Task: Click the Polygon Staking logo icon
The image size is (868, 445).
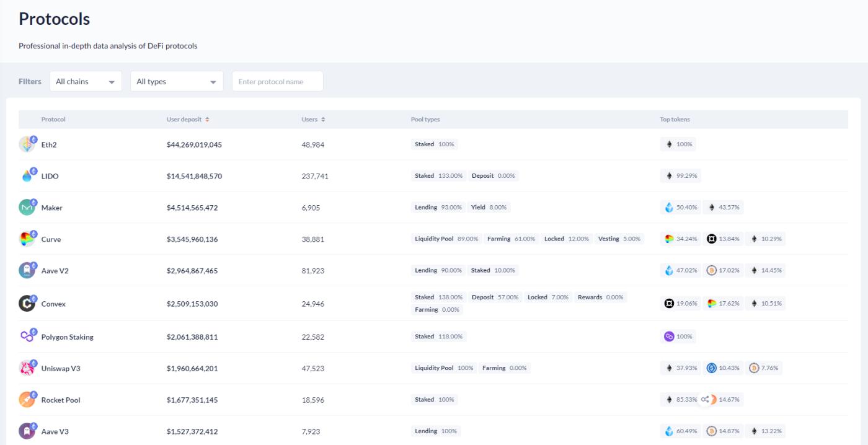Action: tap(27, 337)
